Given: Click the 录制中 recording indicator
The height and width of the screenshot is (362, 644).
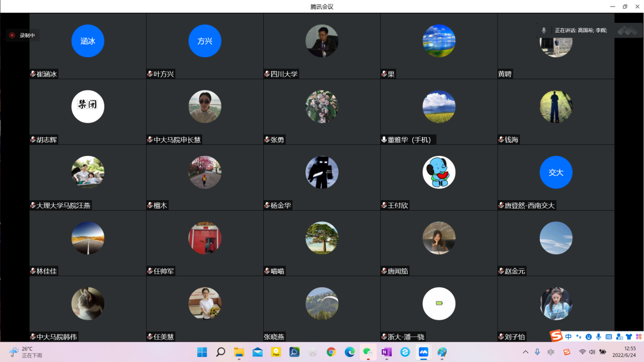Looking at the screenshot, I should [x=22, y=36].
